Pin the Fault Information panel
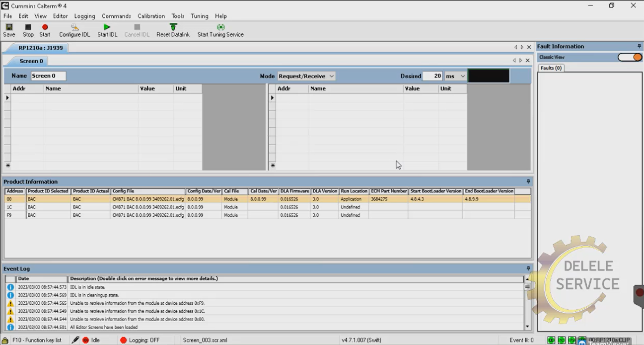Viewport: 644px width, 345px height. (x=639, y=46)
